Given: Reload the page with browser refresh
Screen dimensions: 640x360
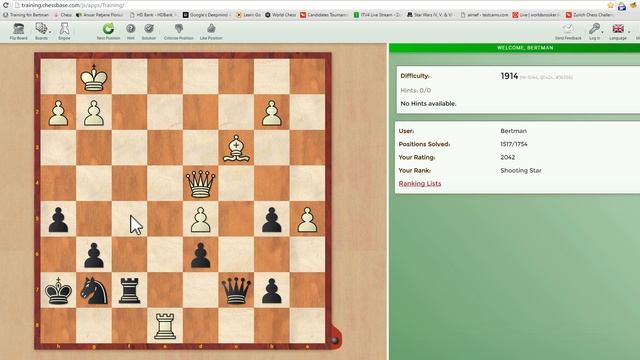Looking at the screenshot, I should tap(6, 5).
